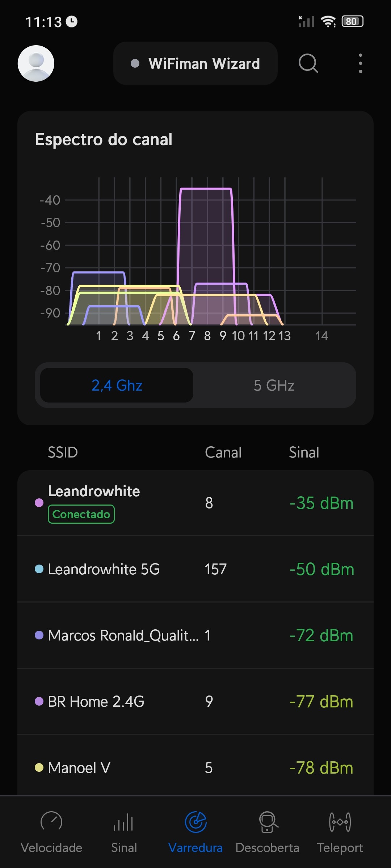The image size is (391, 868).
Task: Tap the search magnifier icon
Action: click(308, 64)
